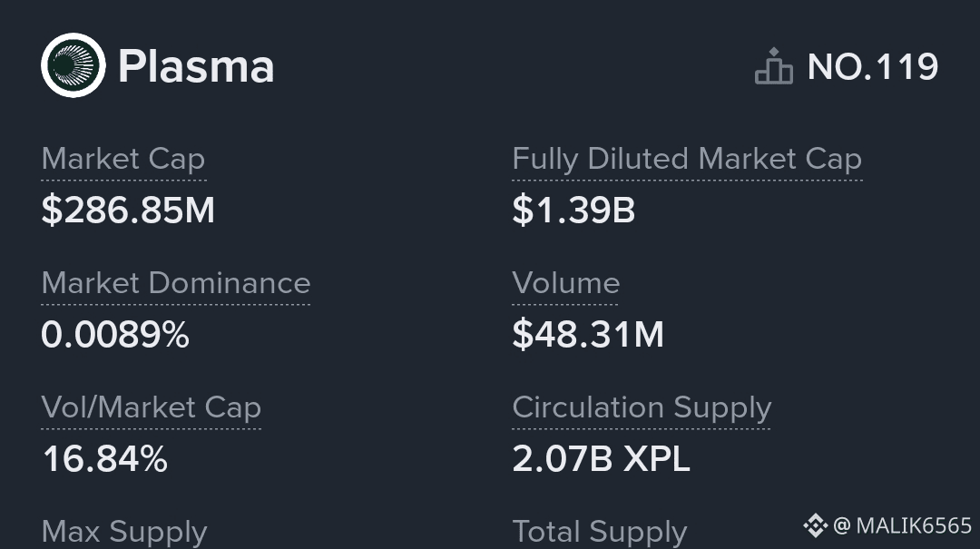Select the $286.85M market cap value
This screenshot has height=549, width=980.
[x=128, y=211]
